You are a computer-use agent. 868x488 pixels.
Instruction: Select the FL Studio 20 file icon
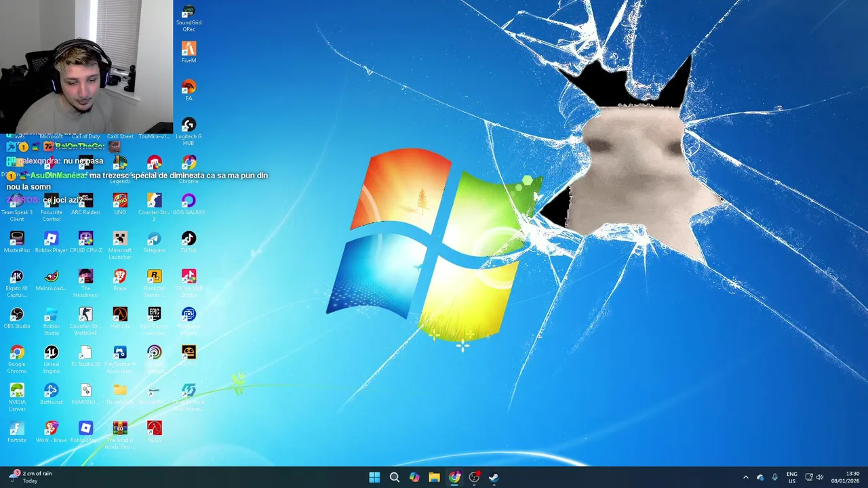pos(85,356)
